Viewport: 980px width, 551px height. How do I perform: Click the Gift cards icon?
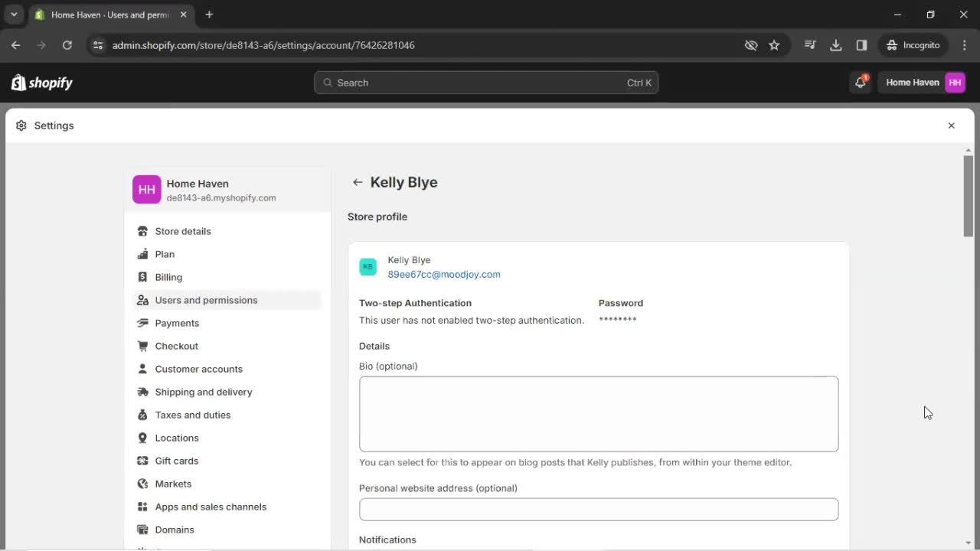[x=142, y=461]
